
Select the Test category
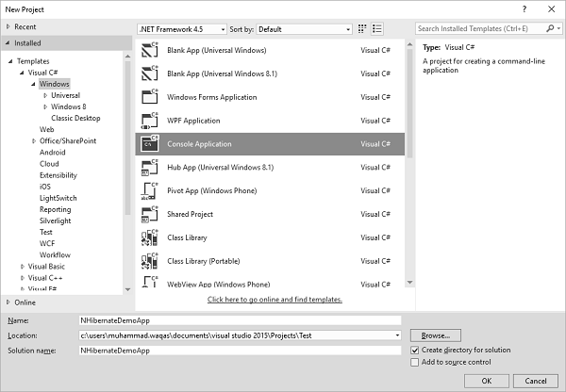(x=46, y=232)
